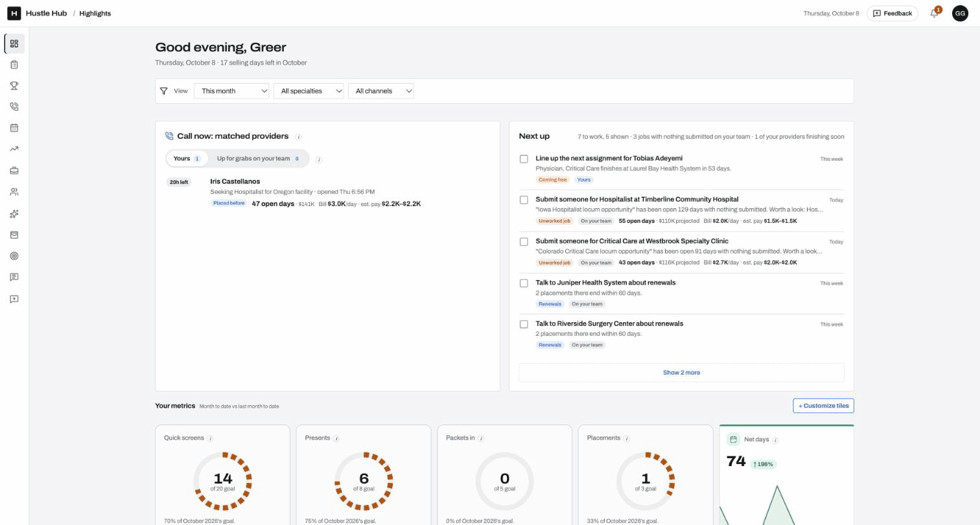980x525 pixels.
Task: Open Iris Castellanos provider entry
Action: click(327, 192)
